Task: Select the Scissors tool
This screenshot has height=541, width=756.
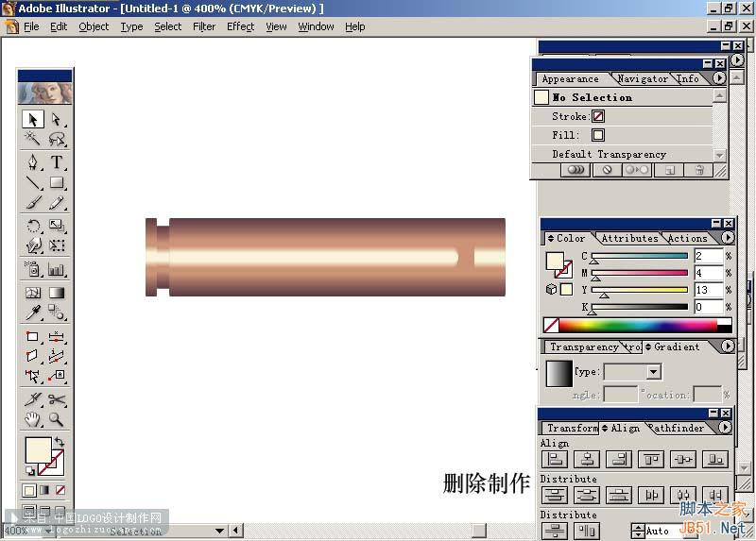Action: 57,398
